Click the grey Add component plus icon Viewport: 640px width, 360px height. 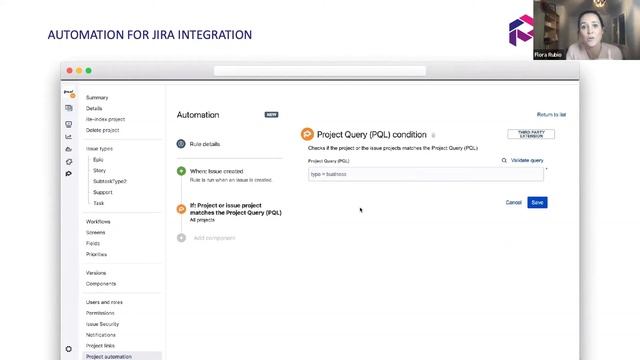(181, 238)
